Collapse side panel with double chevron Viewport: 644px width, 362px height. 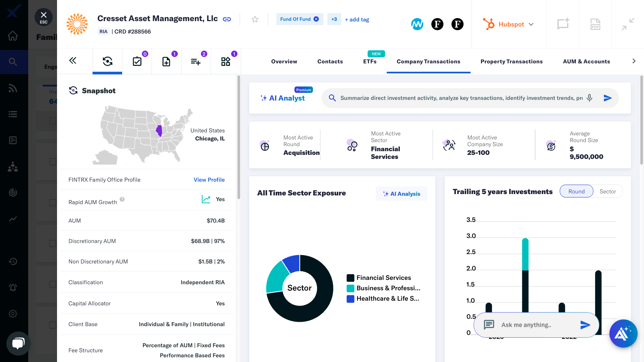pyautogui.click(x=73, y=61)
